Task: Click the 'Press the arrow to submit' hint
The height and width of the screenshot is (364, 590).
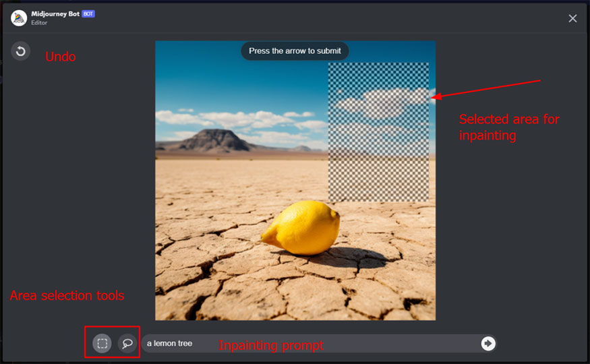Action: 295,51
